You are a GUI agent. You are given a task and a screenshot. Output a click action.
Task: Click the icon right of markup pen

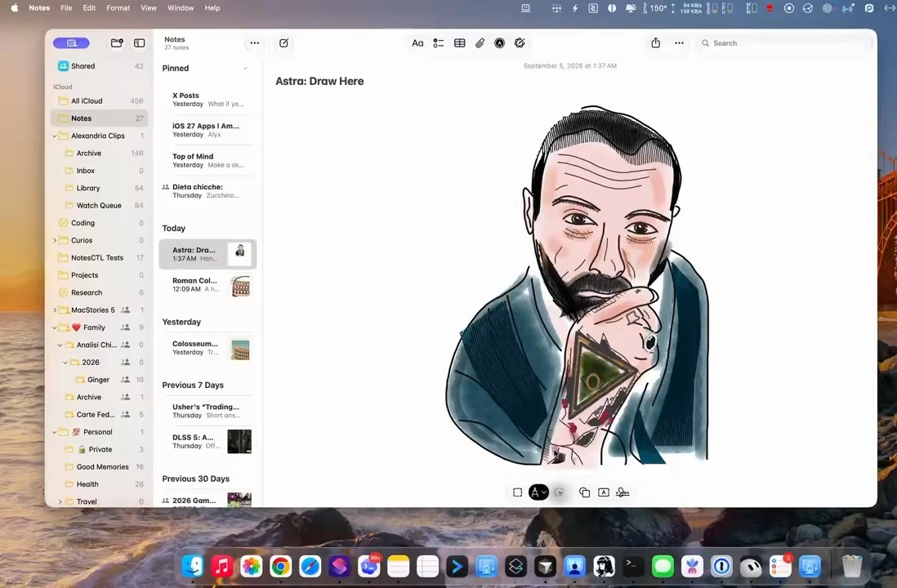click(520, 43)
